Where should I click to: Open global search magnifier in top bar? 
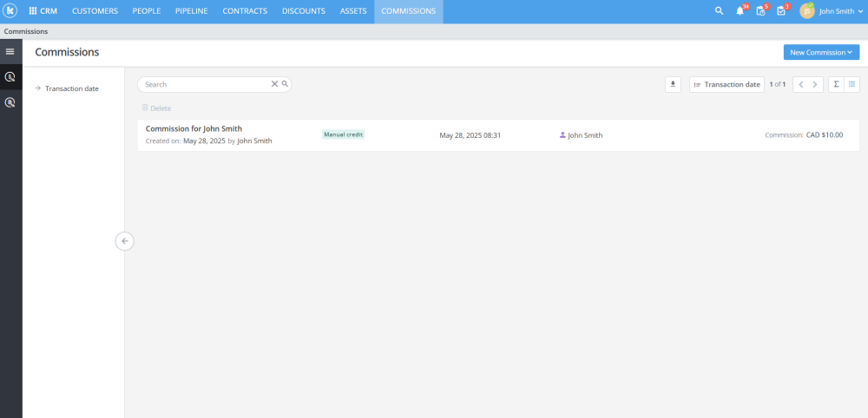[719, 11]
